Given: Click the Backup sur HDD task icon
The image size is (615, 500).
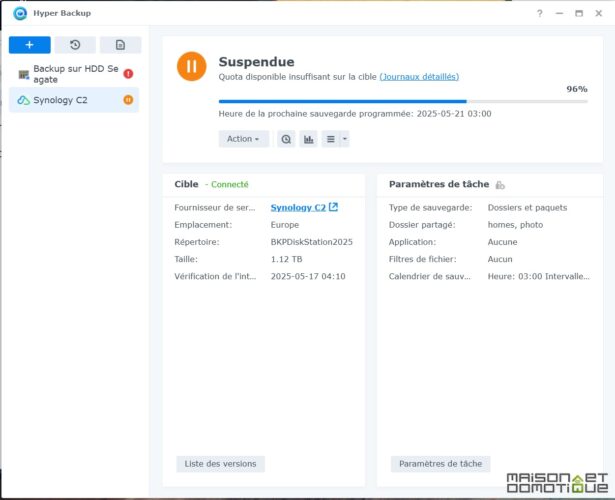Looking at the screenshot, I should (24, 74).
